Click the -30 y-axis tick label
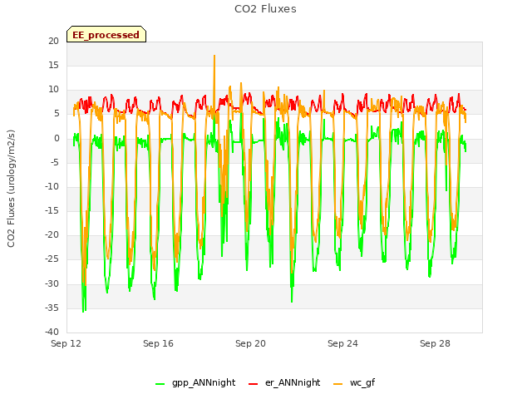 (x=52, y=283)
